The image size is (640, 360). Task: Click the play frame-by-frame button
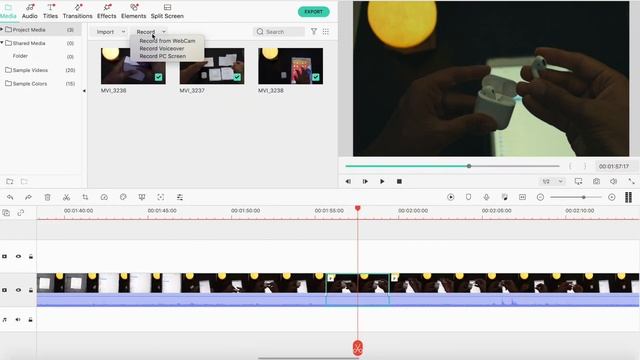(365, 181)
